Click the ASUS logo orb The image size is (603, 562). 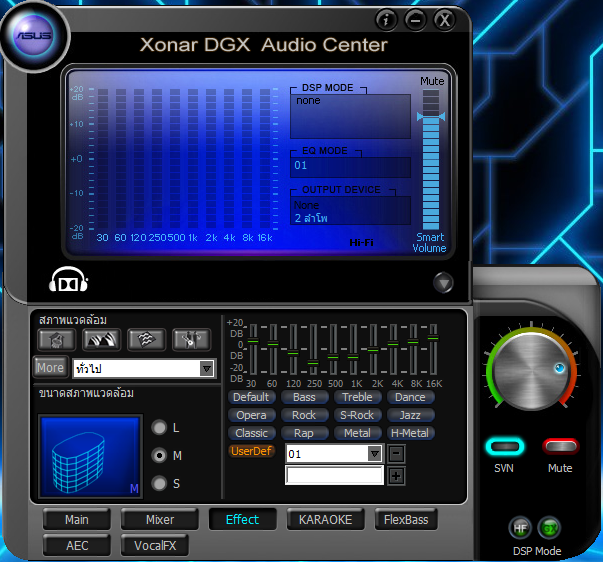click(x=34, y=37)
